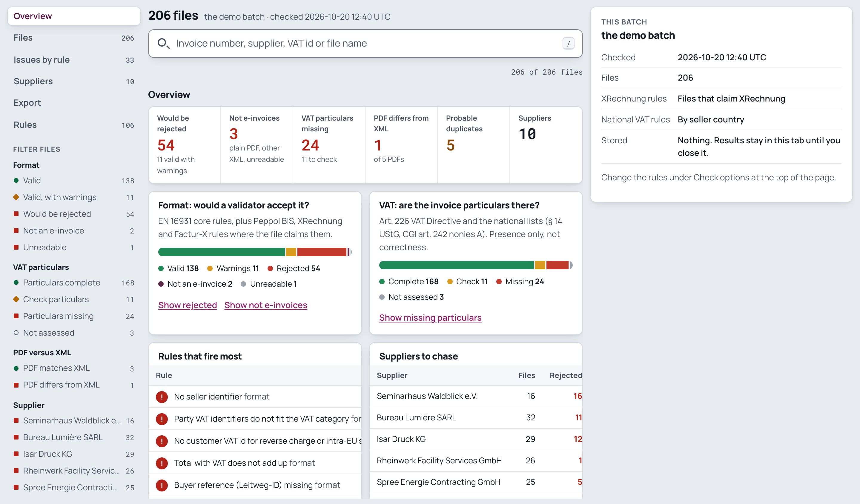Click Rheinwerk Facility Services GmbH table row
This screenshot has height=504, width=860.
[x=476, y=461]
